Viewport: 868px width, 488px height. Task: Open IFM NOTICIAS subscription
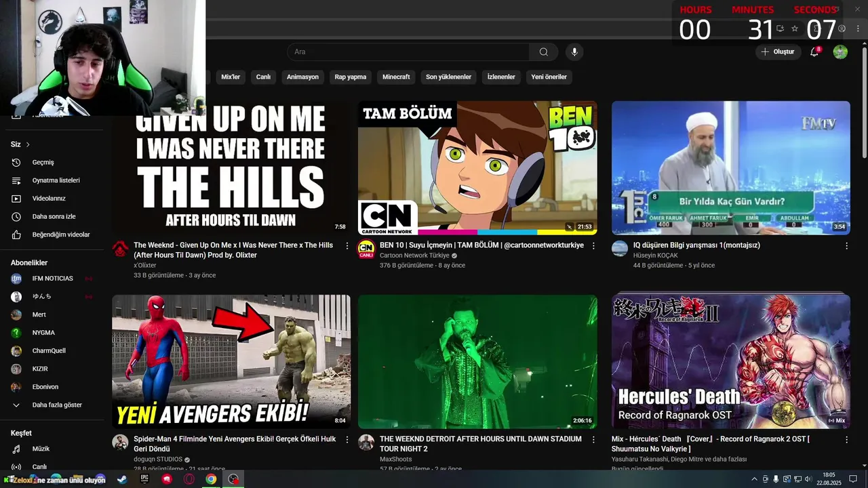(54, 279)
